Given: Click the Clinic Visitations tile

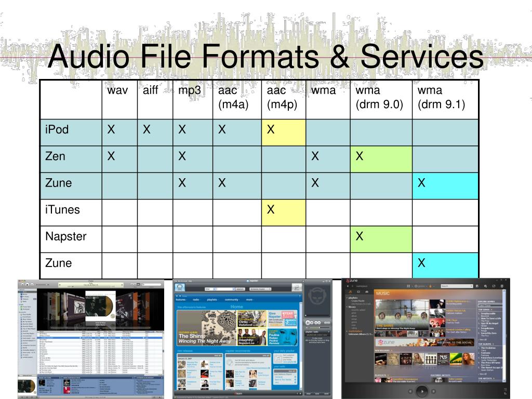Looking at the screenshot, I should [252, 319].
